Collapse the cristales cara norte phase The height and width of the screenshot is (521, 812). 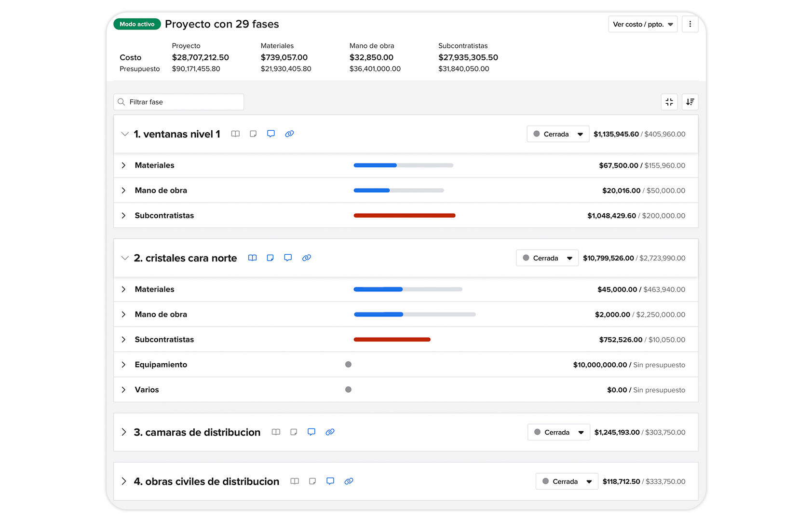124,258
